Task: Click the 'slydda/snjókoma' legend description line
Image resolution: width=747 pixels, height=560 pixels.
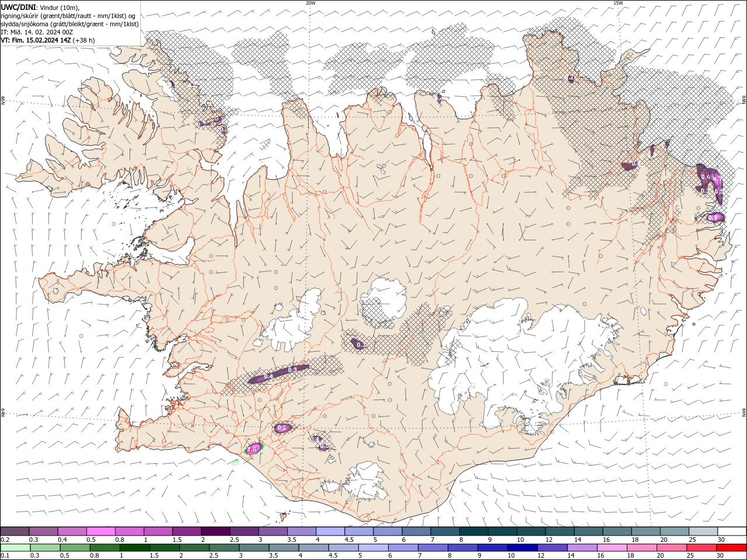Action: click(70, 24)
